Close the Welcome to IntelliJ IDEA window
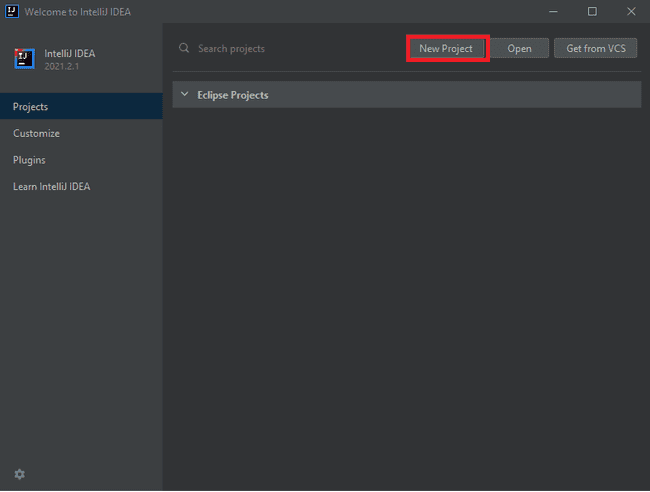The width and height of the screenshot is (650, 492). coord(631,12)
